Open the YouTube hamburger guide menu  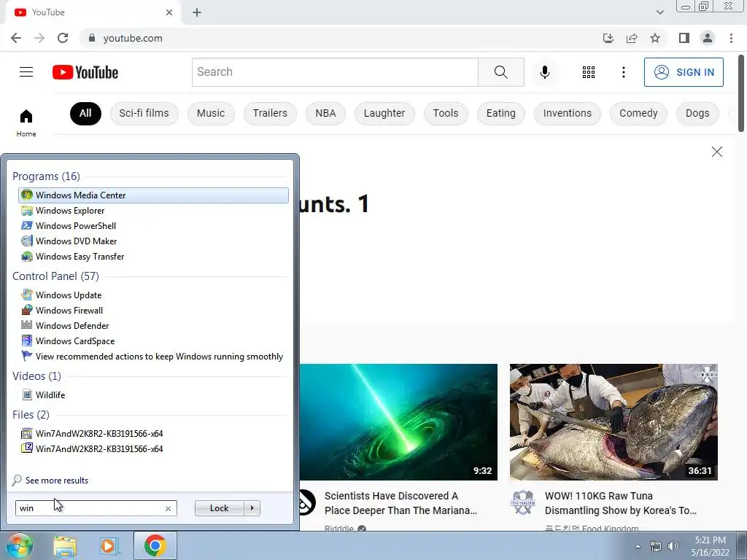26,72
